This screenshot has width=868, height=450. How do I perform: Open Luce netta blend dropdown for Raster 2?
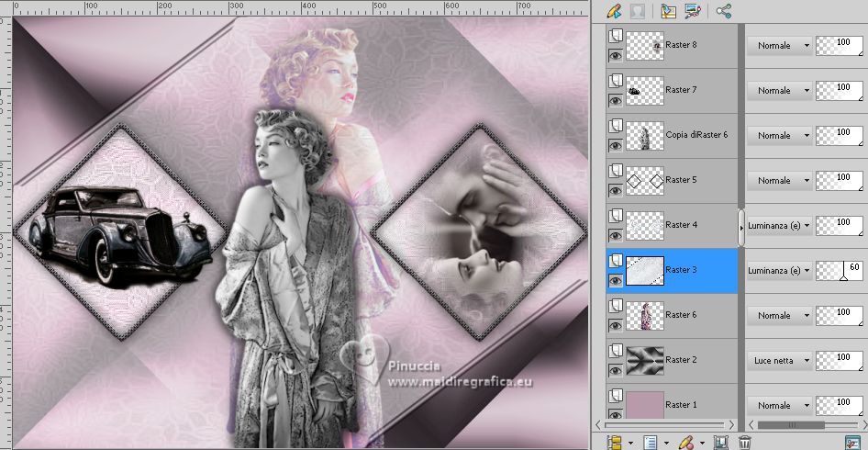(779, 360)
